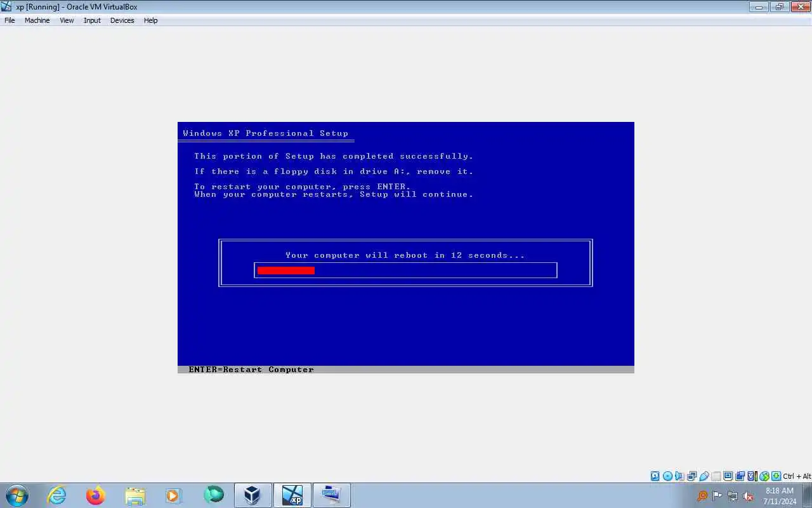Click the audio indicator in VM status bar
The width and height of the screenshot is (812, 508).
point(679,476)
